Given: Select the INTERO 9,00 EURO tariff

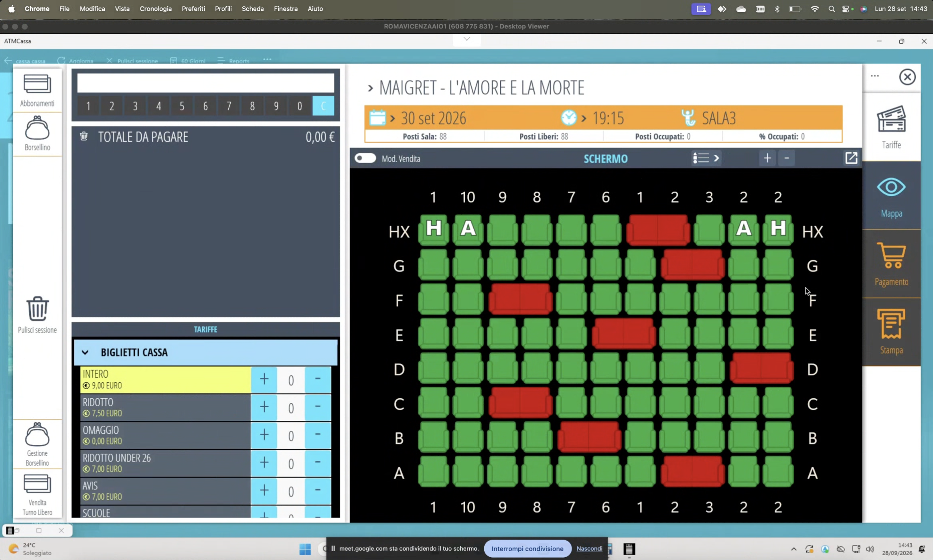Looking at the screenshot, I should [x=165, y=379].
